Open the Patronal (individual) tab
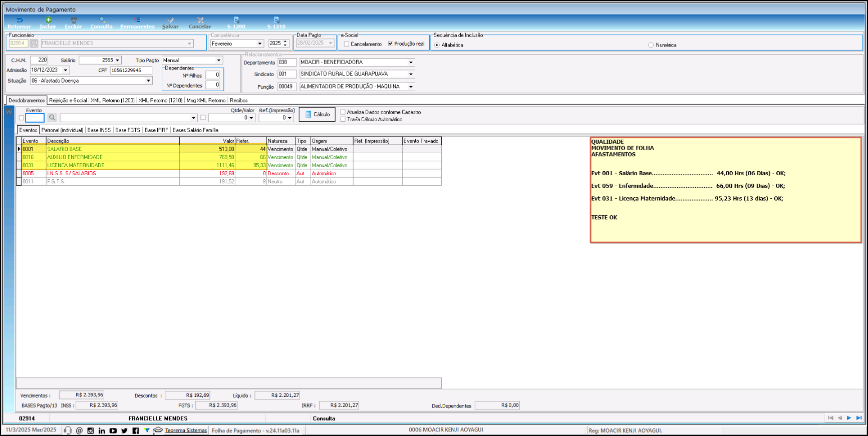This screenshot has height=436, width=868. click(63, 130)
